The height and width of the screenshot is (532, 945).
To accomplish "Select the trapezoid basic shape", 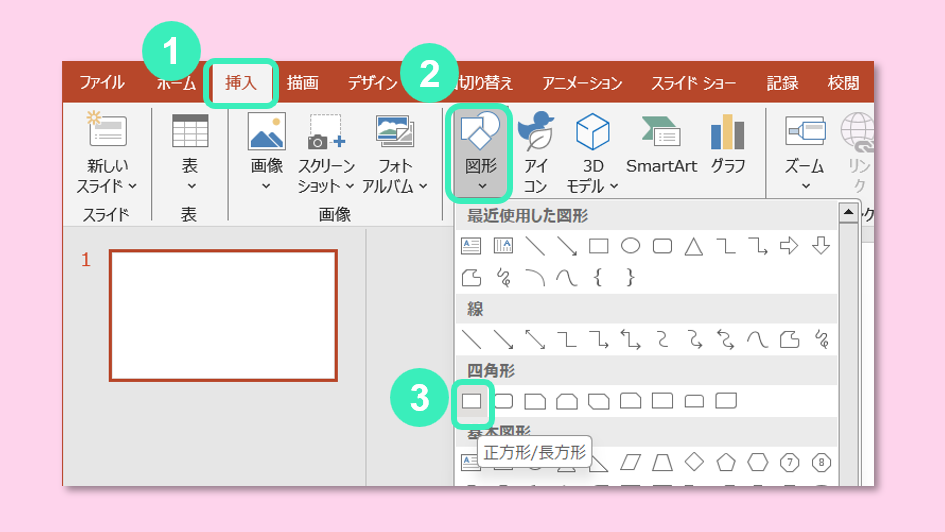I will pos(662,463).
